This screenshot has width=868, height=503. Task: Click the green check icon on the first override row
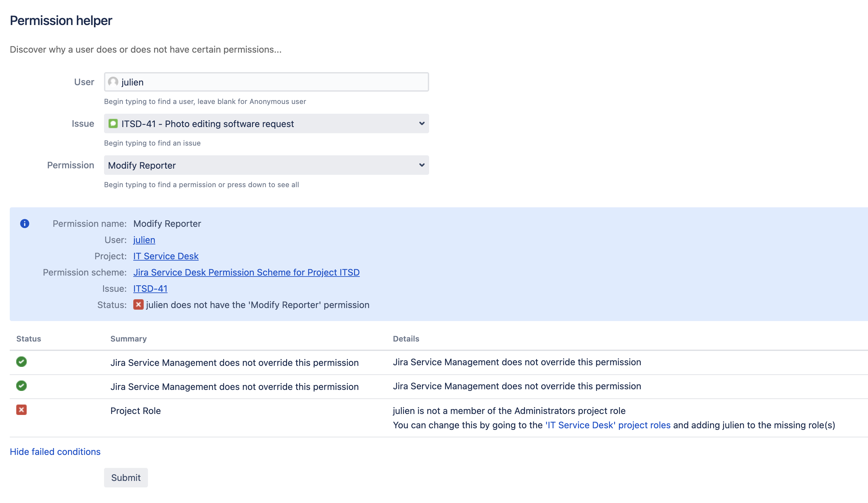click(x=21, y=362)
